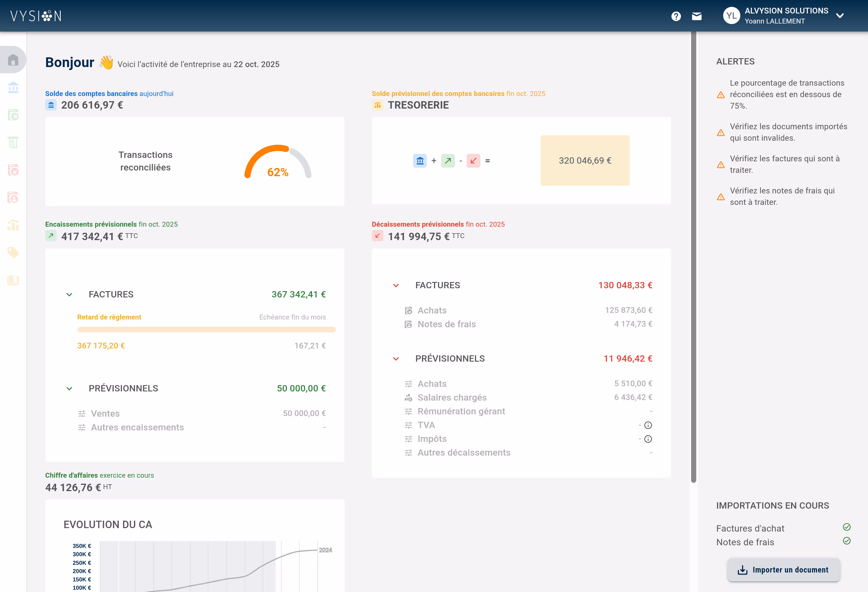Collapse the red FACTURES décaissements section

tap(396, 285)
